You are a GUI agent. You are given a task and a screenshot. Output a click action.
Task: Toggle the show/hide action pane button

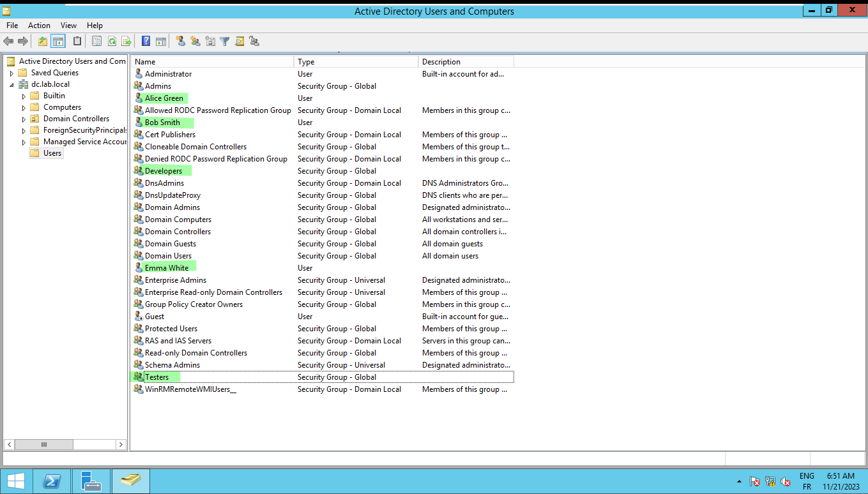pos(161,41)
